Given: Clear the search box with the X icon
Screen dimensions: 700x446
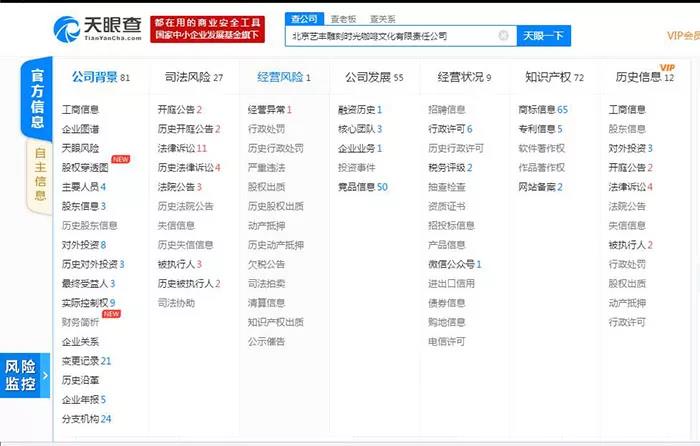Looking at the screenshot, I should (x=503, y=36).
